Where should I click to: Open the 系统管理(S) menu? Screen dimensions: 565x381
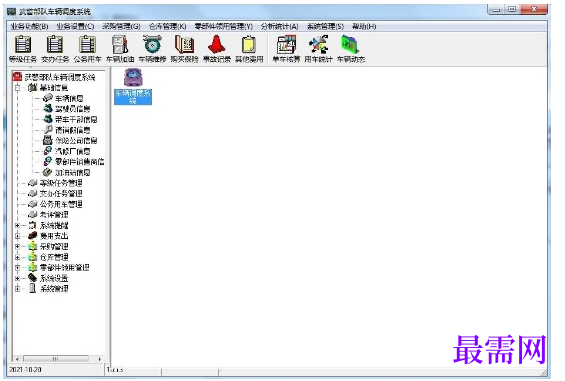coord(325,26)
